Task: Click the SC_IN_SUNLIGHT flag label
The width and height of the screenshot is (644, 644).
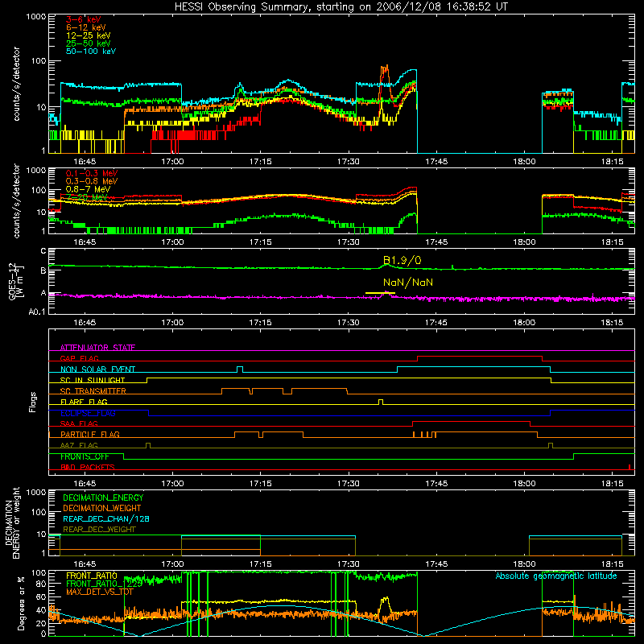Action: pyautogui.click(x=93, y=380)
